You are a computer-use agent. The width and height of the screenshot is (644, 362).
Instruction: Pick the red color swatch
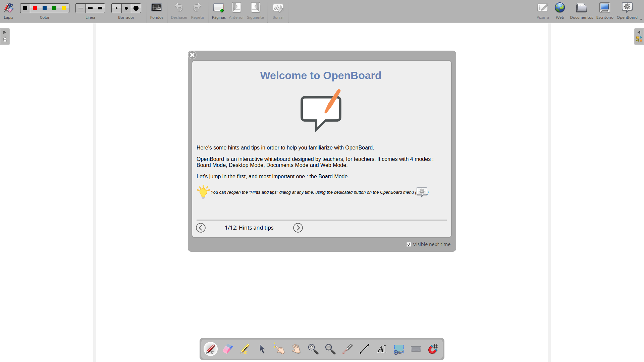pos(35,8)
